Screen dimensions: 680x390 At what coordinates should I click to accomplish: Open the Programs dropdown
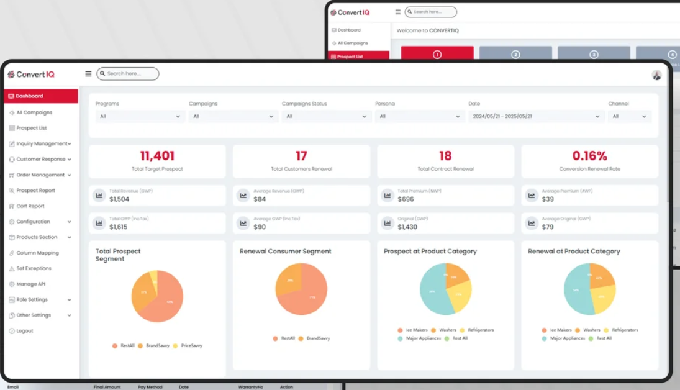[140, 116]
